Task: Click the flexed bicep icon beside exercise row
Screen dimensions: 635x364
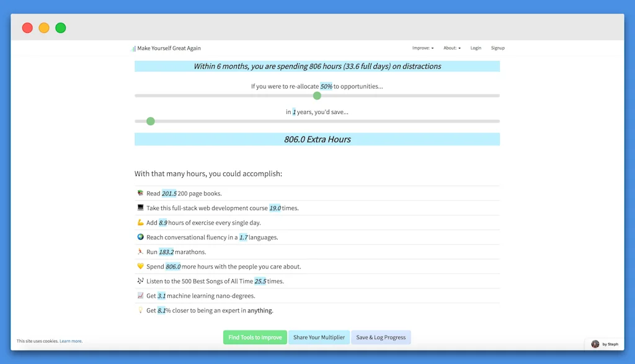Action: coord(140,223)
